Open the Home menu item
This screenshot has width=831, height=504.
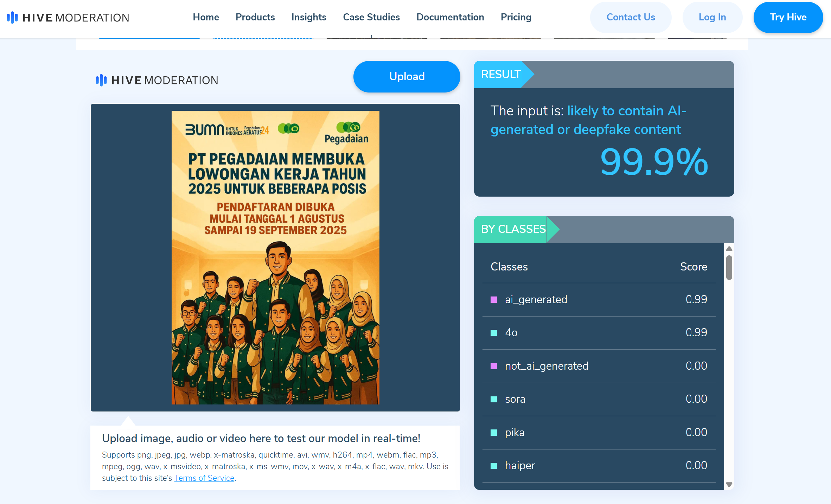[206, 17]
